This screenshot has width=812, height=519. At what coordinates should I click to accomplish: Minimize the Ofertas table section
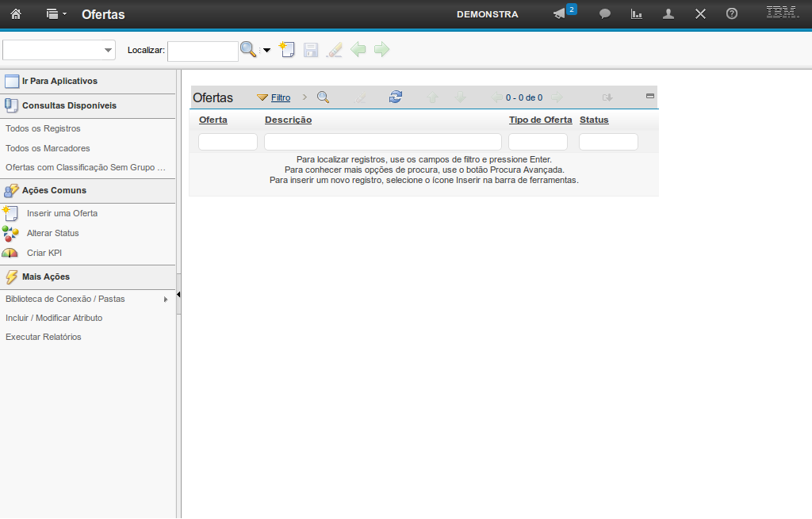[650, 96]
